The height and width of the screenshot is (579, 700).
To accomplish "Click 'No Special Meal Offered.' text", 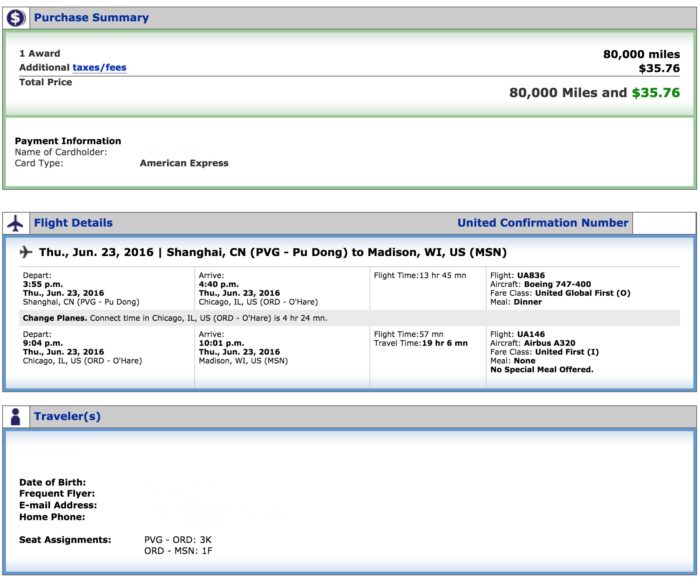I will [542, 370].
